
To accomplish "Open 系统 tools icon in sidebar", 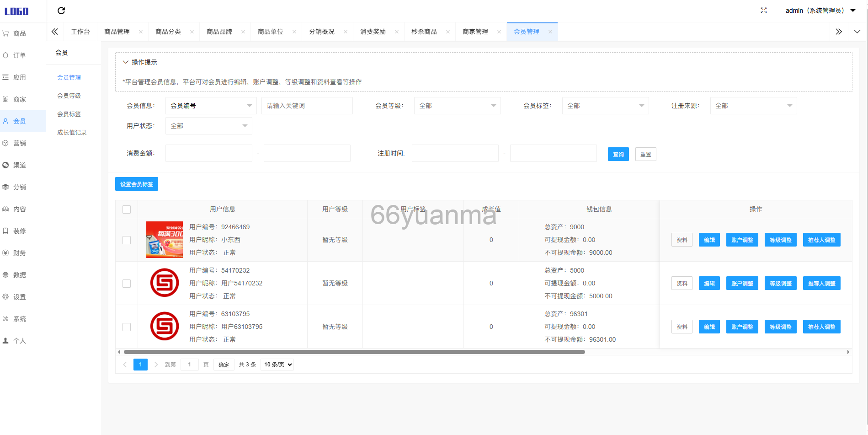I will [x=5, y=319].
